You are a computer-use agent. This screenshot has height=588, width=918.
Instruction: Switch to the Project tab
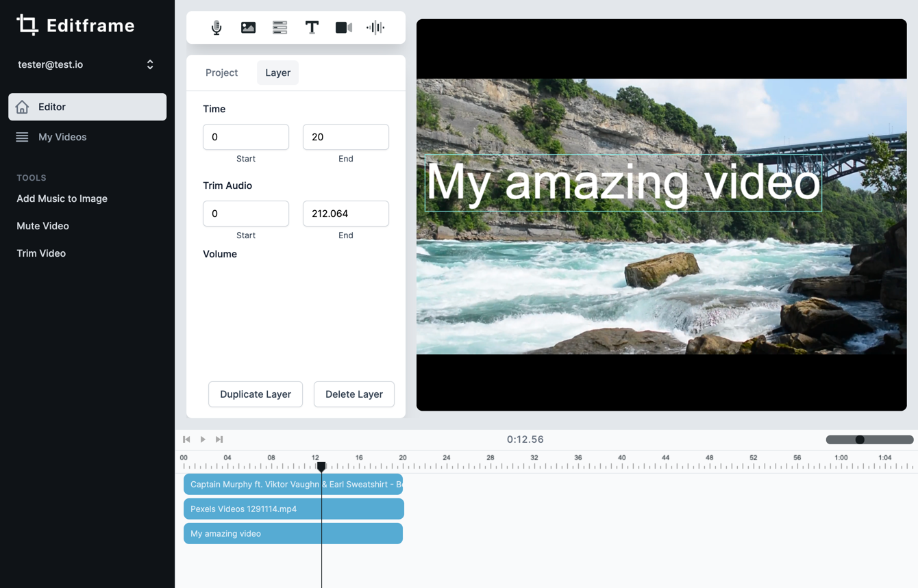point(222,73)
